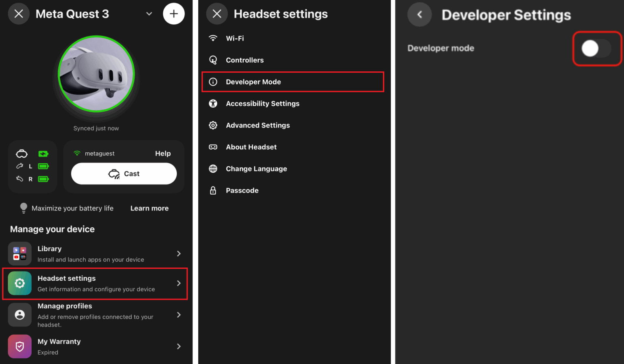The width and height of the screenshot is (624, 364).
Task: Click the Cast button
Action: [123, 173]
